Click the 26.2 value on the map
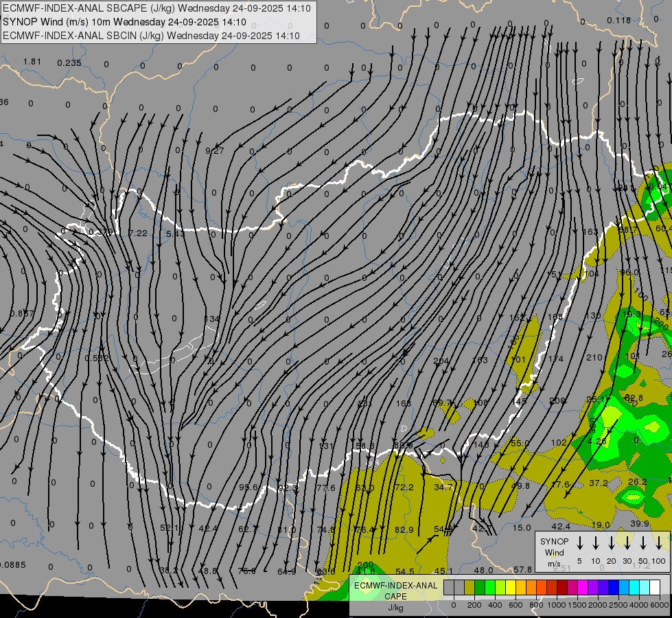This screenshot has width=672, height=618. pyautogui.click(x=637, y=481)
